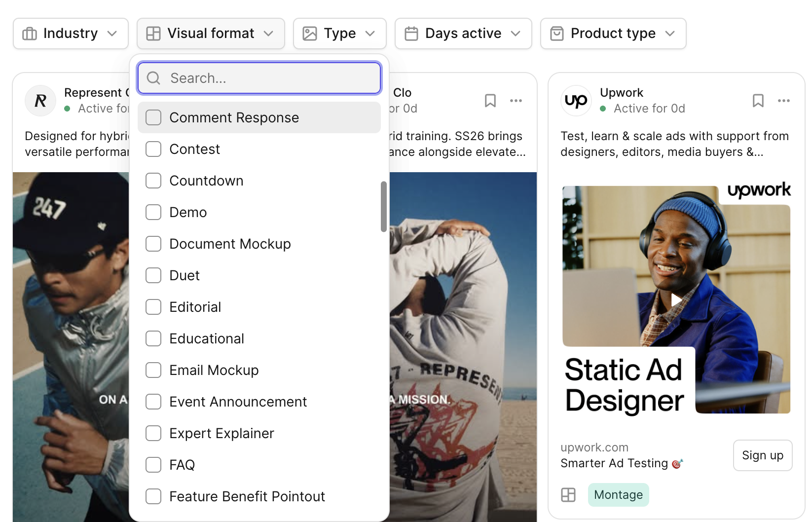Open the Product type dropdown
This screenshot has height=522, width=812.
pos(613,34)
